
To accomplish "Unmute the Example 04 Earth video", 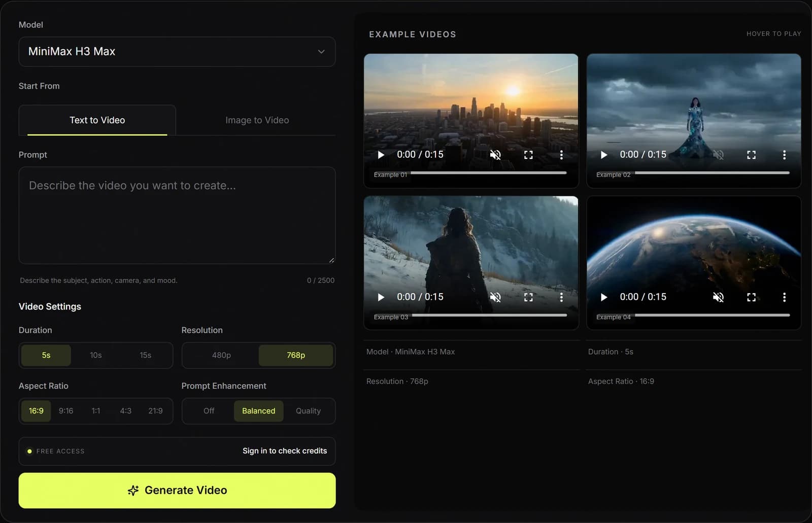I will [x=718, y=297].
